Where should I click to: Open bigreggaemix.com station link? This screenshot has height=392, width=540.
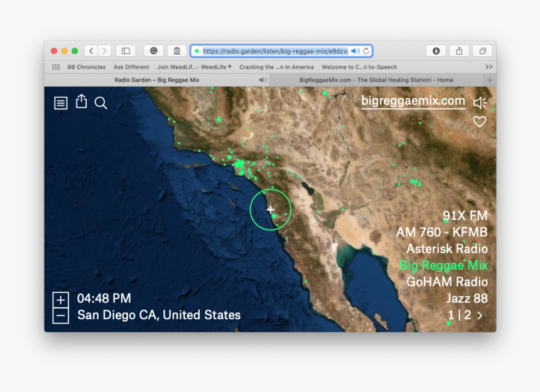413,101
